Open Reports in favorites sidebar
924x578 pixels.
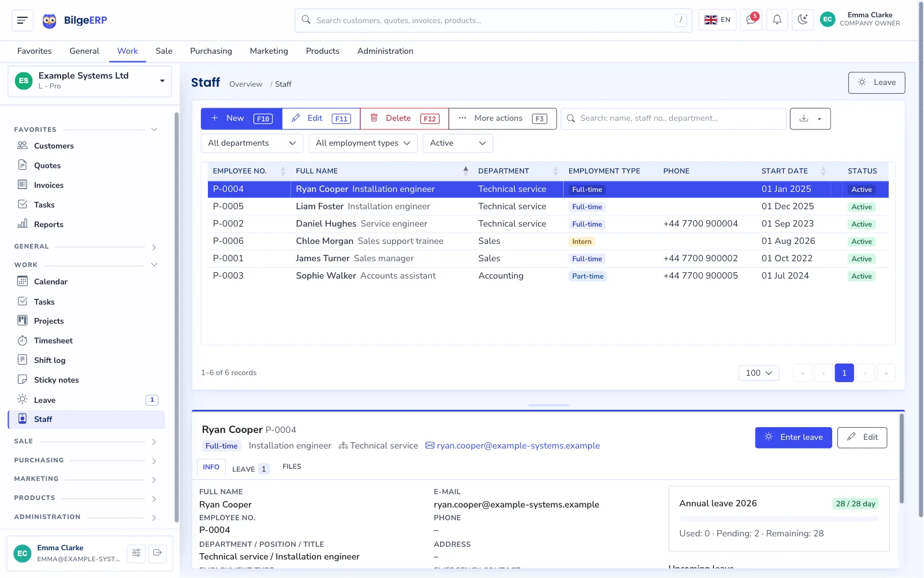(x=85, y=224)
